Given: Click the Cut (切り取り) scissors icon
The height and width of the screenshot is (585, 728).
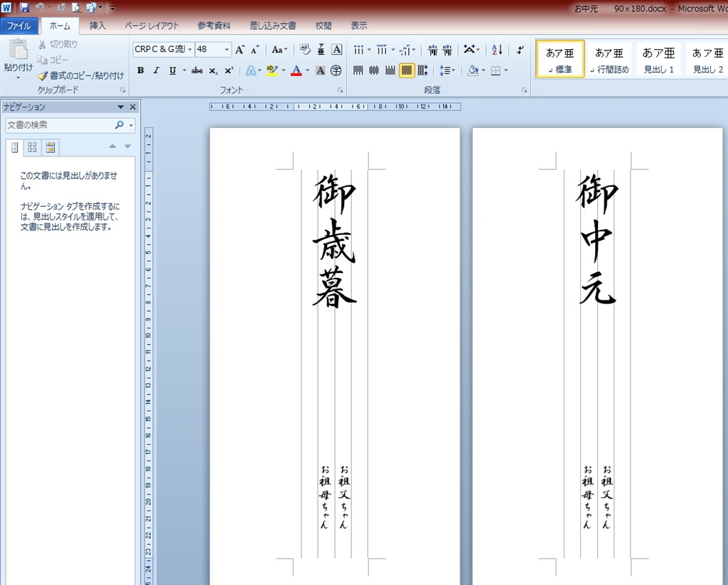Looking at the screenshot, I should click(x=42, y=44).
